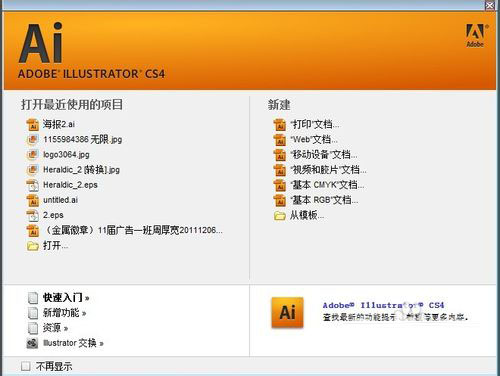Choose 从模板... to start from template
Screen dimensions: 500x376
(307, 215)
